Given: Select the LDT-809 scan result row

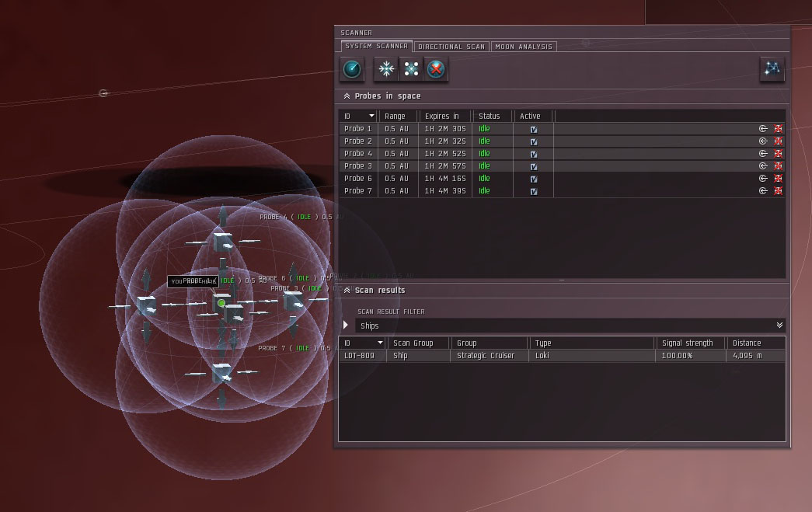Looking at the screenshot, I should [x=562, y=356].
